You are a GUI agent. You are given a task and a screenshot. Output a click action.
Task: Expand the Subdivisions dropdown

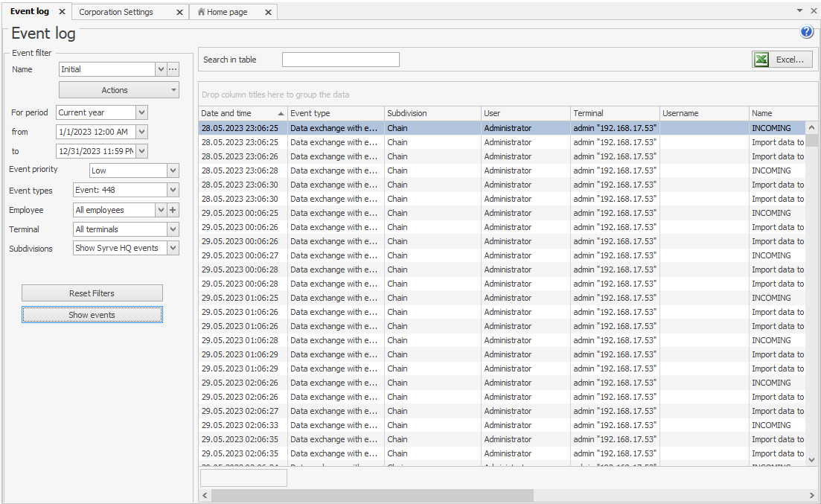173,248
